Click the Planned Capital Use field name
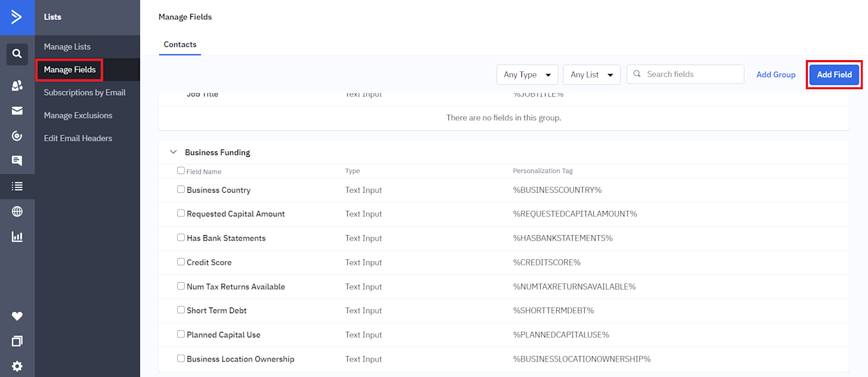This screenshot has width=868, height=377. (x=223, y=335)
